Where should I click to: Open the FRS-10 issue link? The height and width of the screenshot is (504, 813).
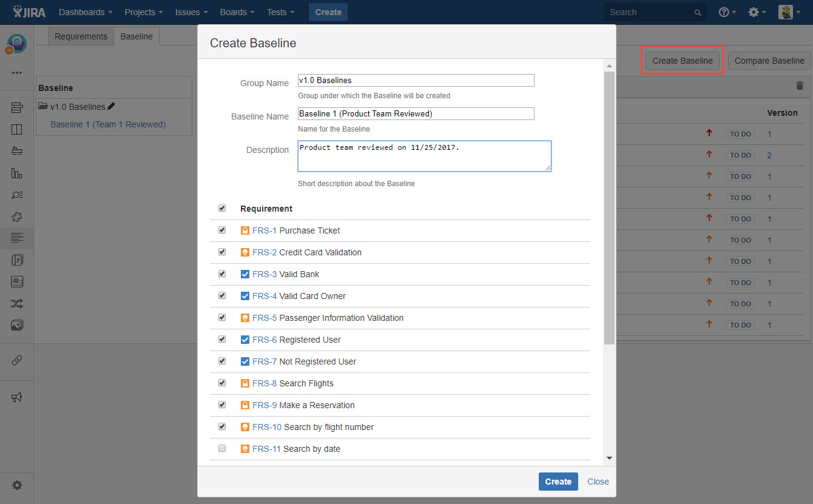(267, 427)
